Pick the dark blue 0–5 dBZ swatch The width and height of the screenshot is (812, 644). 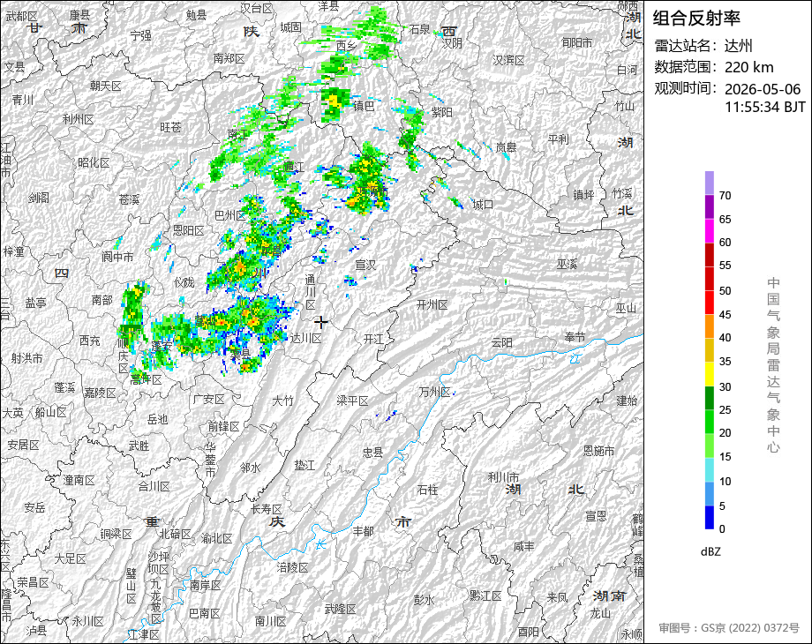pos(710,517)
